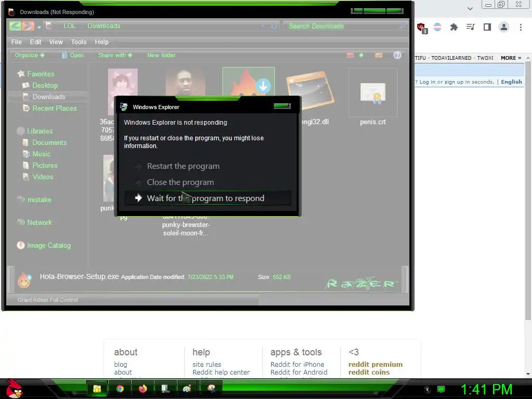Open the Chrome media controls icon
The image size is (532, 399).
[x=471, y=27]
